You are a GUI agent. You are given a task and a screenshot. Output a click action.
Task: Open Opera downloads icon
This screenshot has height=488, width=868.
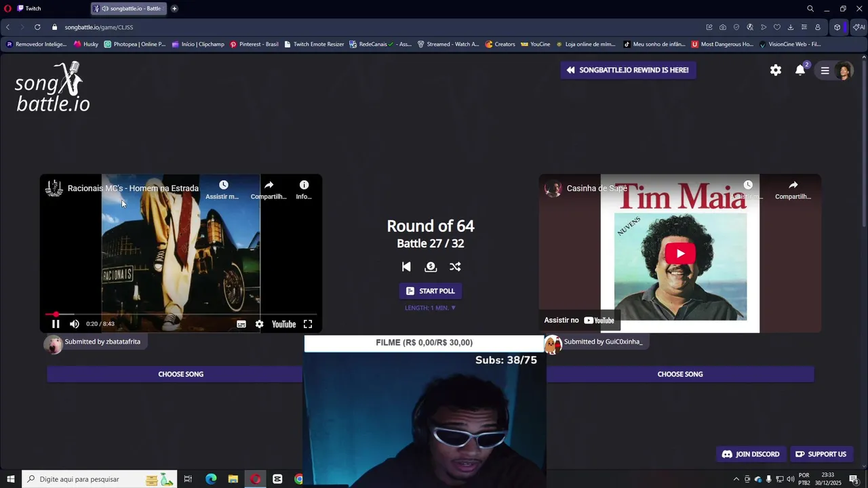(791, 27)
